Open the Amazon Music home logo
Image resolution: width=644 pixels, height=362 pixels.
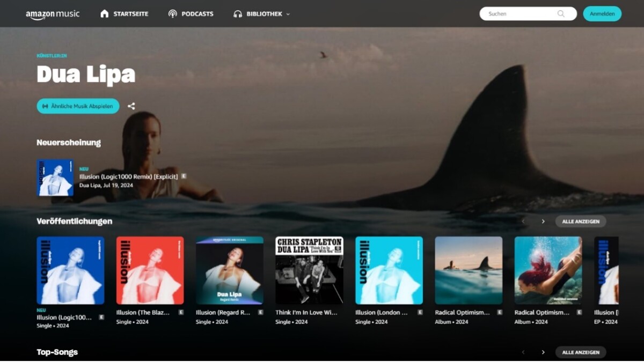point(52,13)
